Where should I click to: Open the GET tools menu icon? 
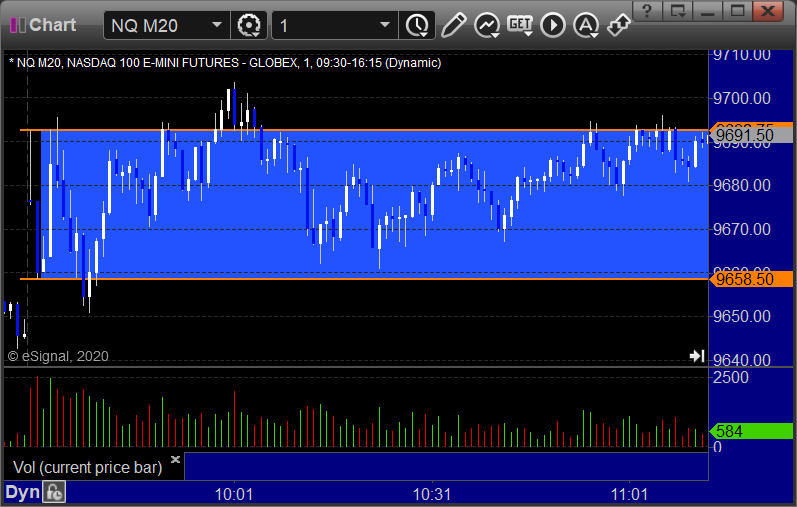(520, 25)
